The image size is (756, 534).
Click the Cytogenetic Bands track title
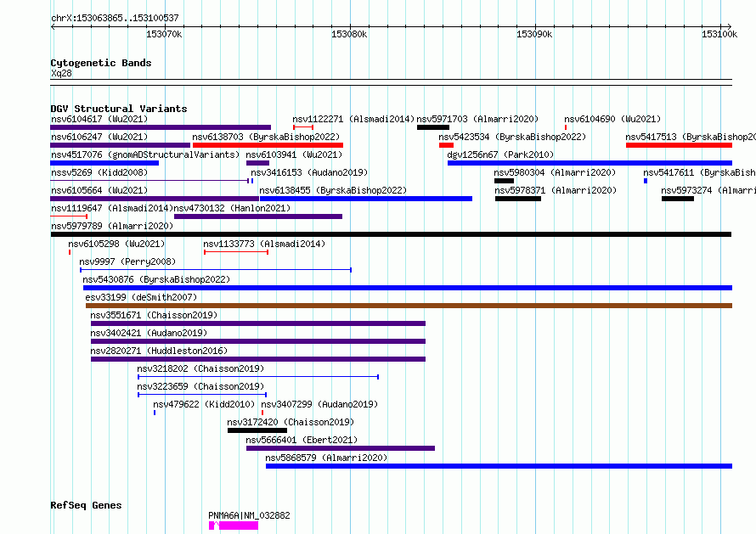[x=101, y=63]
